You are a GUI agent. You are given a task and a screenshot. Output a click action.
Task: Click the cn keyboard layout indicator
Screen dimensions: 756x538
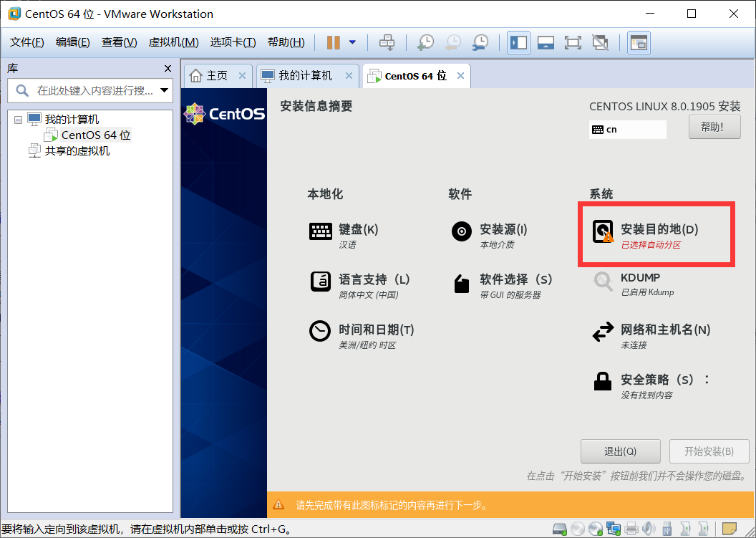coord(627,130)
